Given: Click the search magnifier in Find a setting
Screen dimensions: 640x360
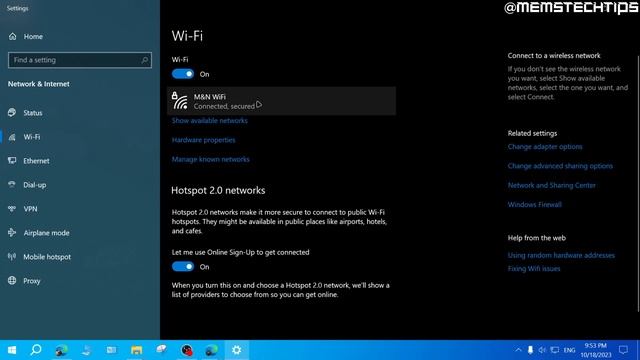Looking at the screenshot, I should point(144,60).
